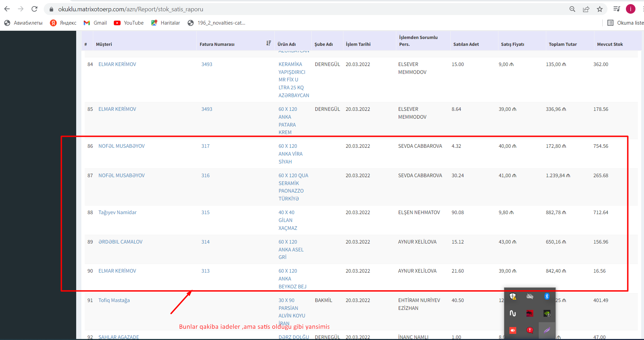Screen dimensions: 644x340
Task: Bookmark this page with the star icon
Action: (600, 9)
